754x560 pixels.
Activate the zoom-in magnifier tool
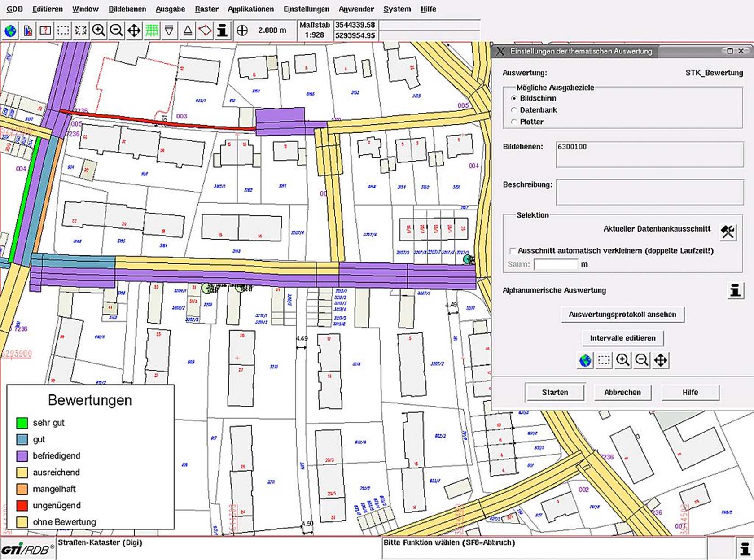(x=99, y=31)
